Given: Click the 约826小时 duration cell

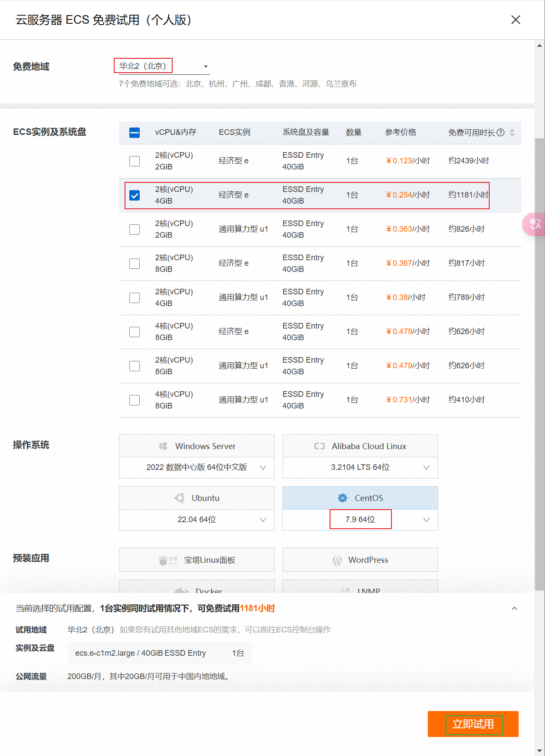Looking at the screenshot, I should click(x=467, y=229).
